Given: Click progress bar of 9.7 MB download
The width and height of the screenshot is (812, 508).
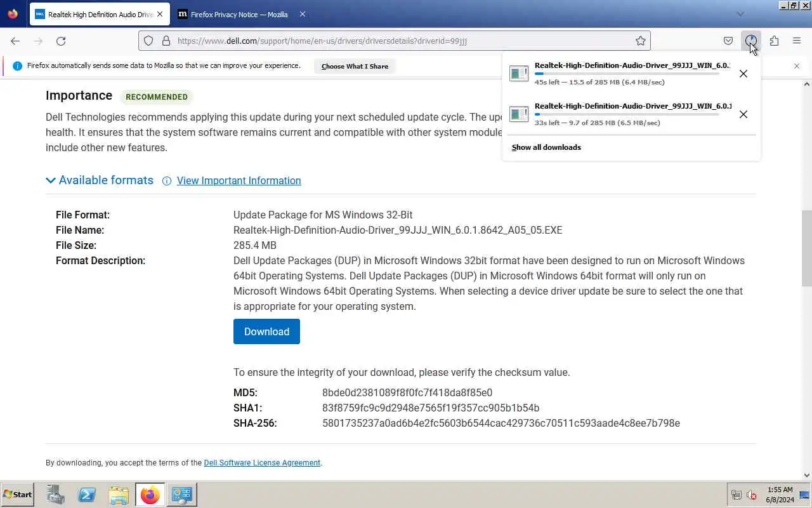Looking at the screenshot, I should tap(627, 114).
